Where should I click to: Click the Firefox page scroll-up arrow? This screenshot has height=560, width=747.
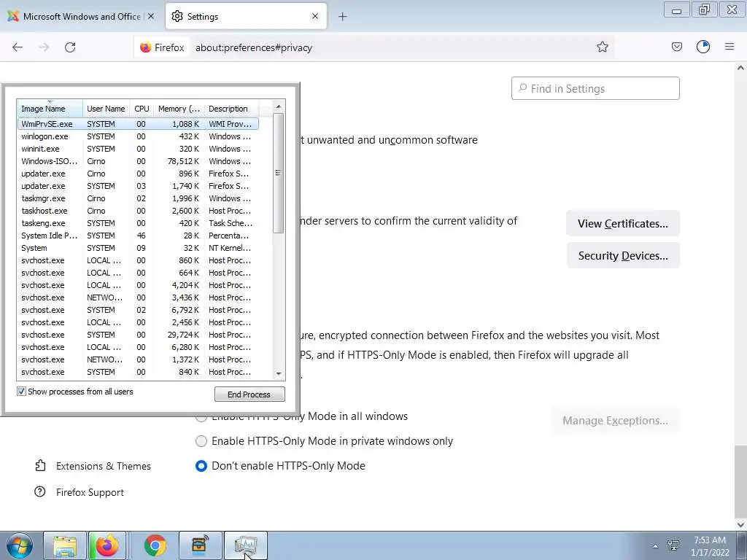tap(740, 68)
